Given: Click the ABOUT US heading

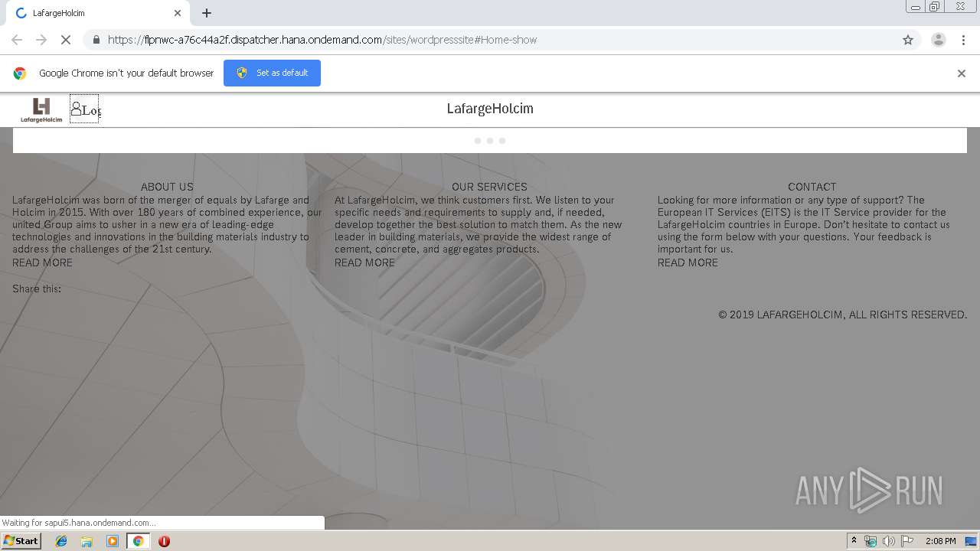Looking at the screenshot, I should [x=167, y=187].
